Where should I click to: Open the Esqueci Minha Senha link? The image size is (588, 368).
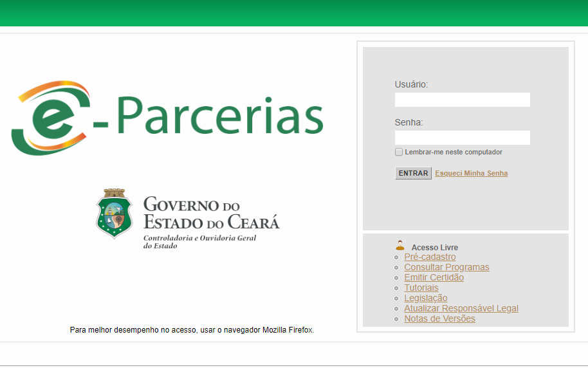pos(471,174)
